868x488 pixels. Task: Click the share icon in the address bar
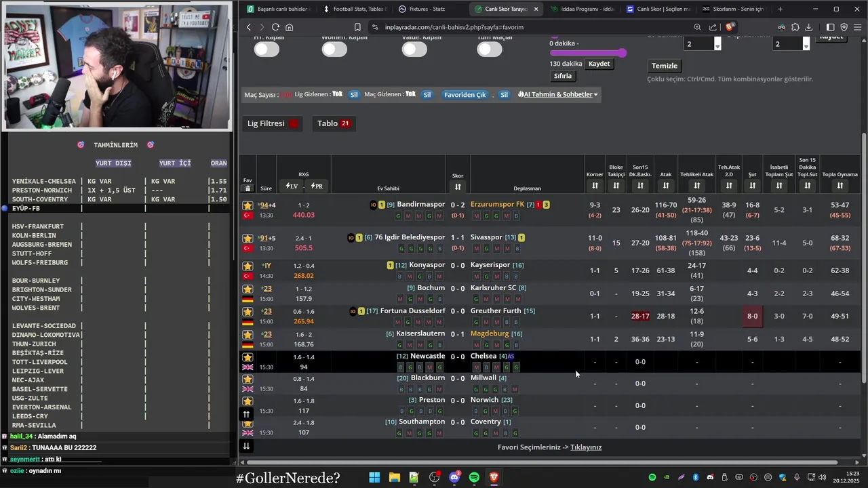pyautogui.click(x=713, y=27)
